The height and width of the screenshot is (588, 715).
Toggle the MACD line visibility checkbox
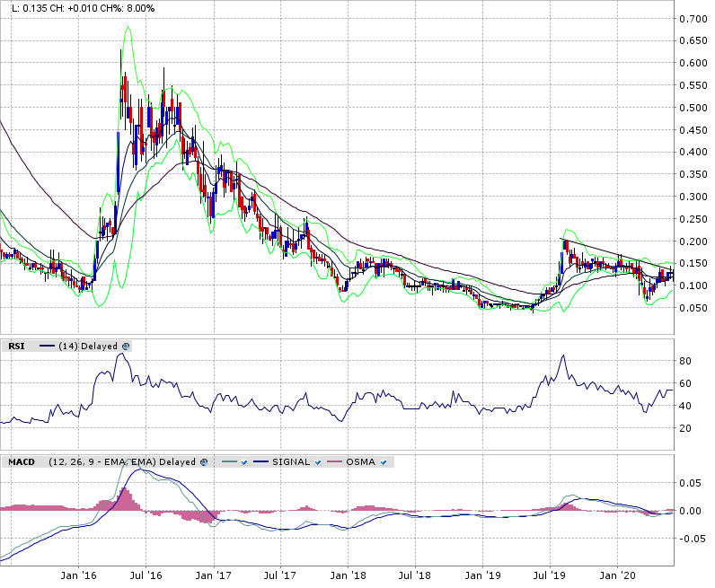[x=243, y=462]
